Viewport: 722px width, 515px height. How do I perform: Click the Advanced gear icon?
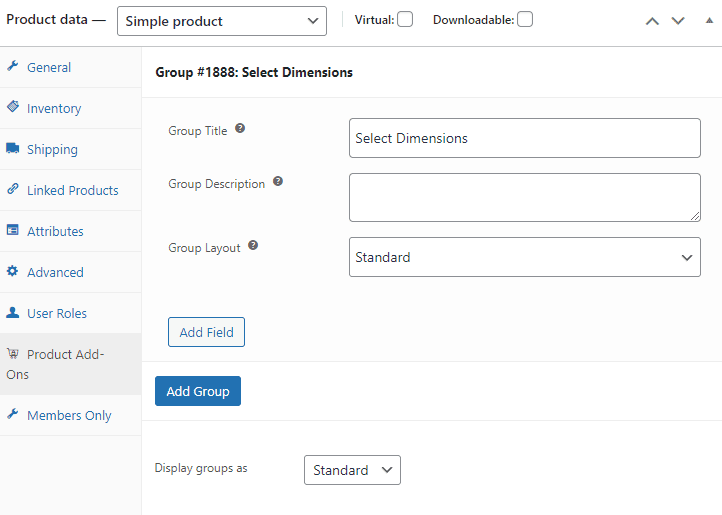point(12,271)
